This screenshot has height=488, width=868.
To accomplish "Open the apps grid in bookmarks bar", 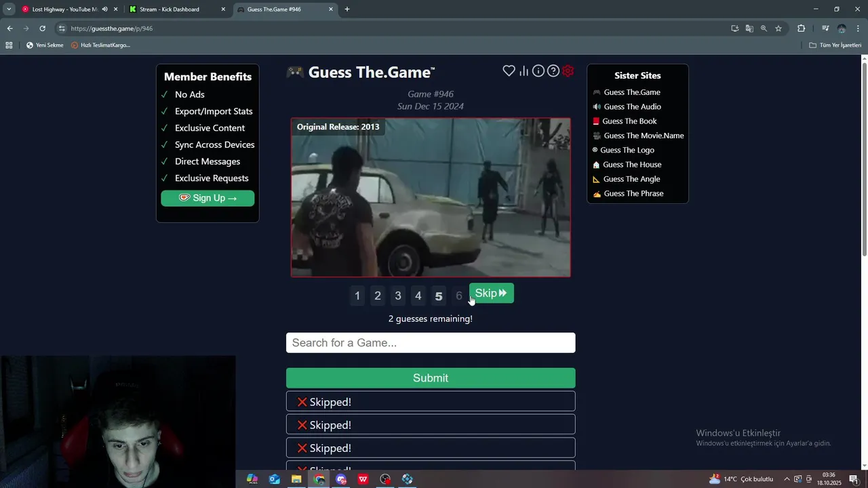I will click(x=9, y=45).
